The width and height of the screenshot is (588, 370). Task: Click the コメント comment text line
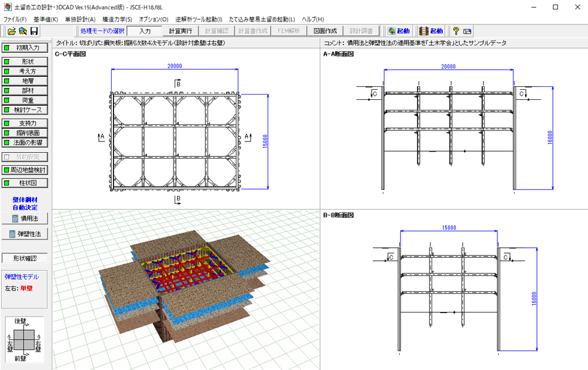coord(415,43)
